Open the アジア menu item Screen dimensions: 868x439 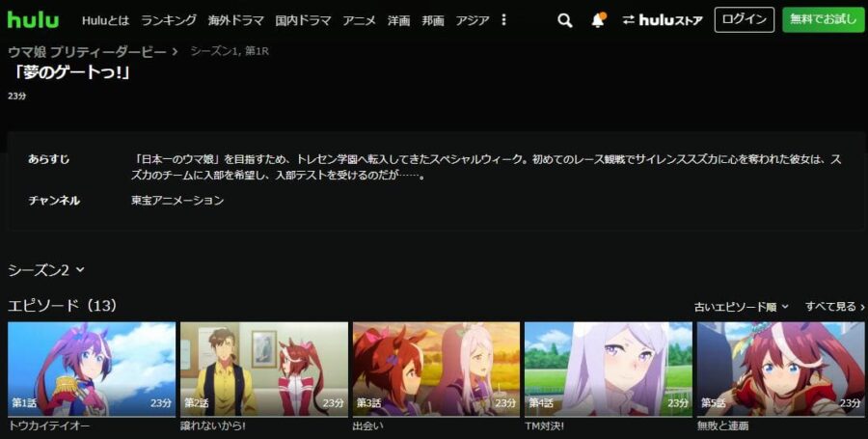click(473, 20)
